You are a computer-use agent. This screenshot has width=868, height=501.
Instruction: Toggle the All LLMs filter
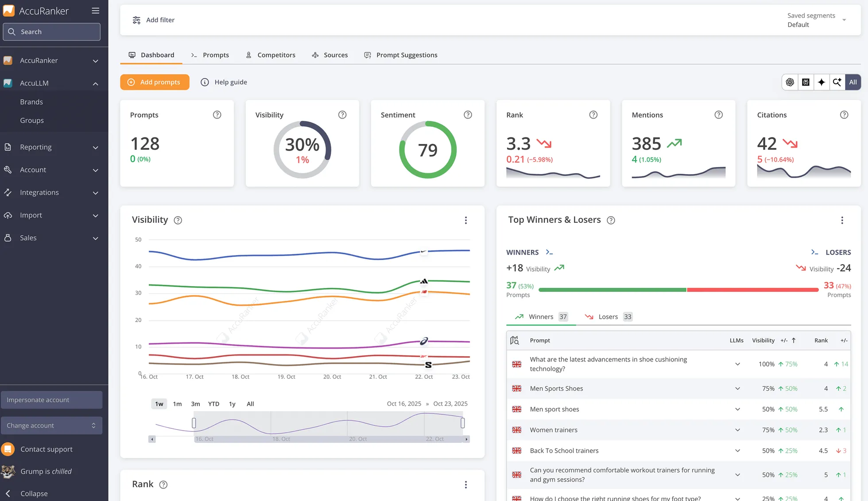[x=853, y=82]
